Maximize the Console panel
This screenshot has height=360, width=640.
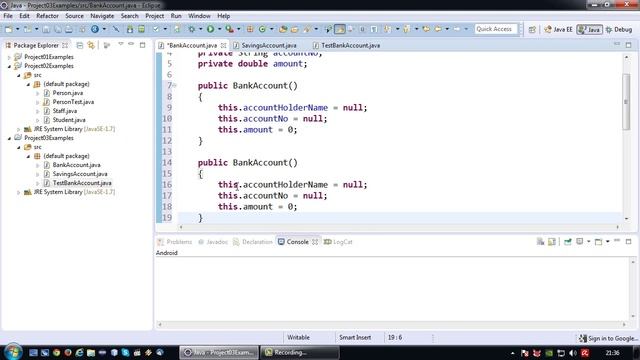[x=629, y=242]
